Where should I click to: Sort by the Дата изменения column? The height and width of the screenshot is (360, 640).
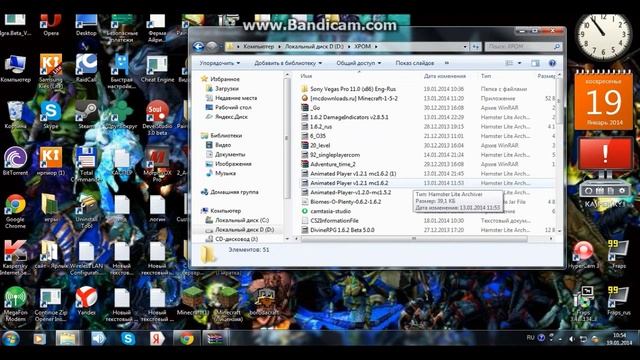tap(444, 76)
